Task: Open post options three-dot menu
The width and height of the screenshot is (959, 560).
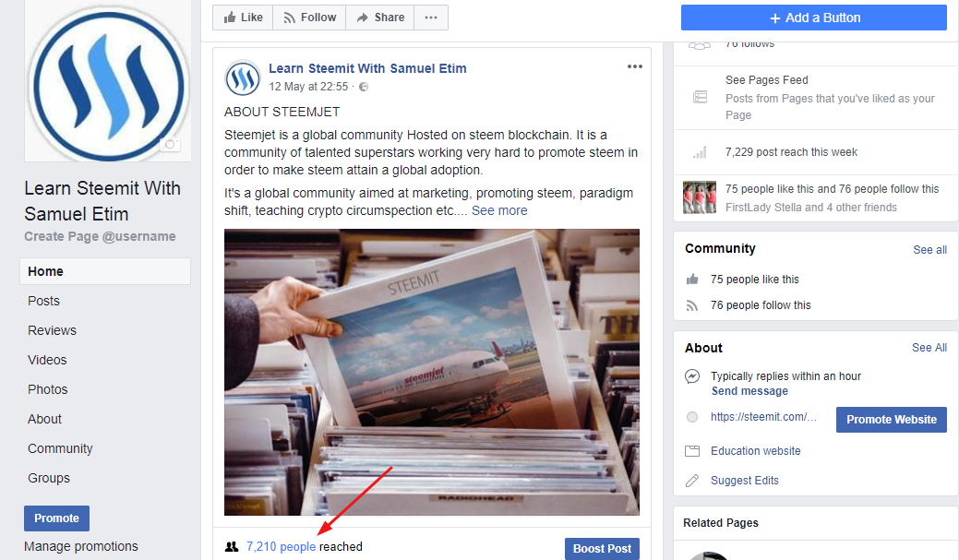Action: tap(635, 66)
